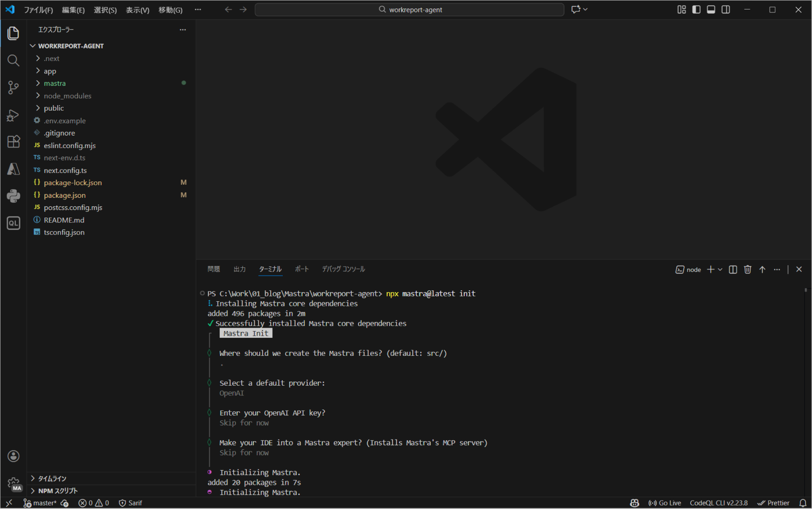Kill the active terminal with trash icon
Viewport: 812px width, 509px height.
pos(748,269)
